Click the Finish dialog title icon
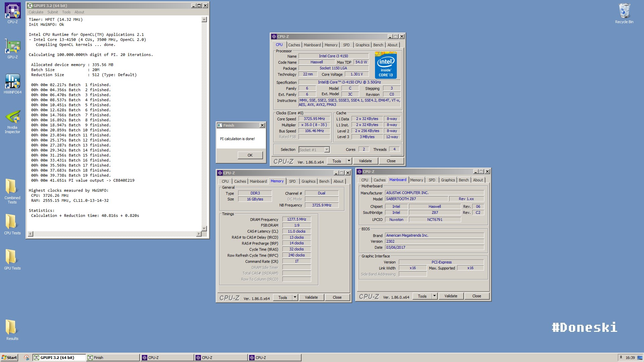644x362 pixels. 220,125
